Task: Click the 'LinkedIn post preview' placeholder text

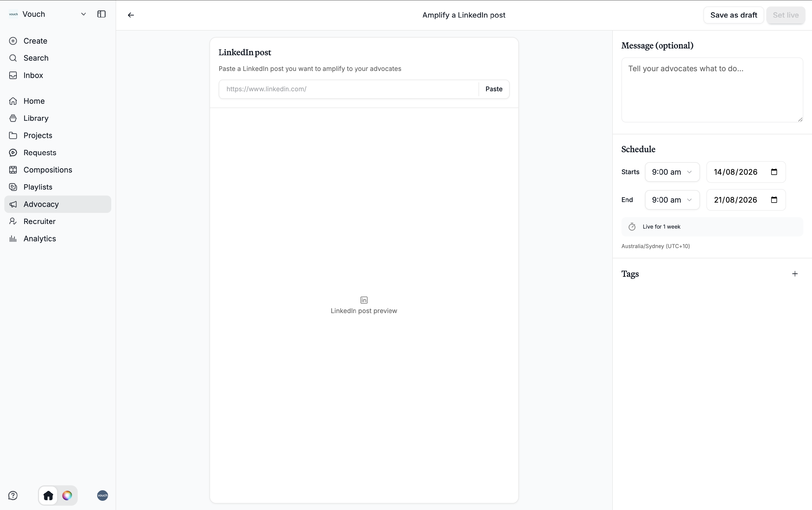Action: pos(364,311)
